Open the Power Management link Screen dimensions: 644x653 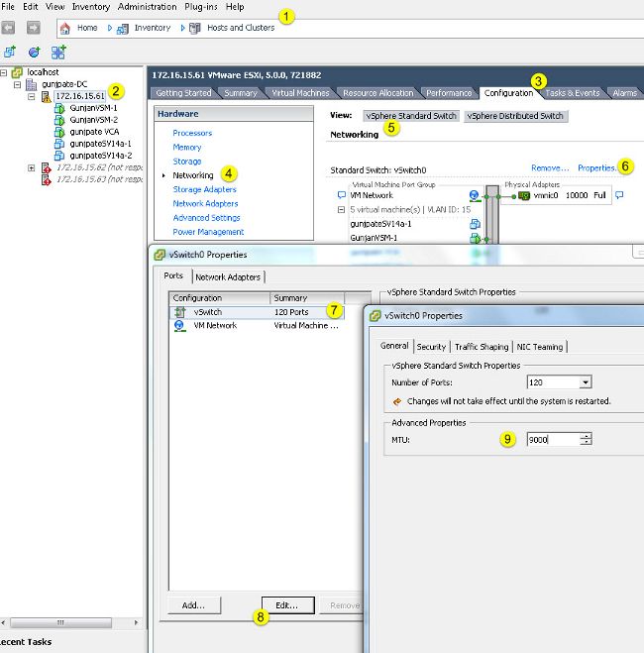208,232
